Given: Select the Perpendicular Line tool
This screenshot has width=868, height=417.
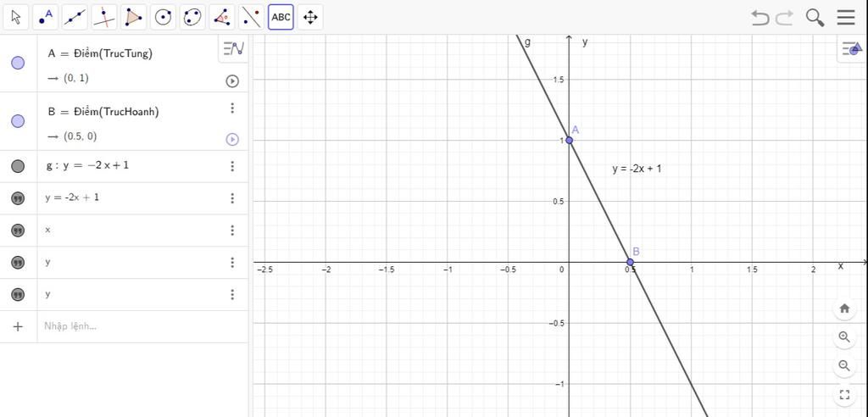Looking at the screenshot, I should 104,17.
